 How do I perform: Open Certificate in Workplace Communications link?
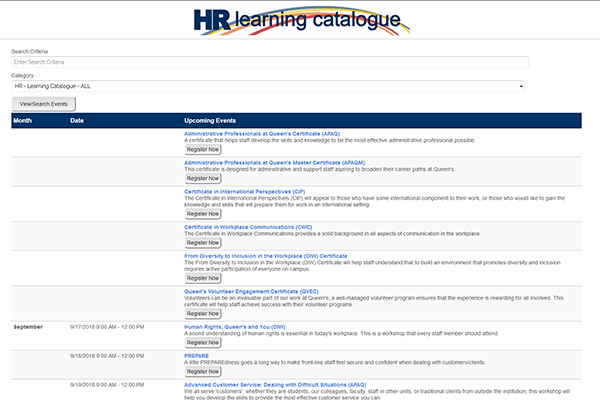pos(248,226)
